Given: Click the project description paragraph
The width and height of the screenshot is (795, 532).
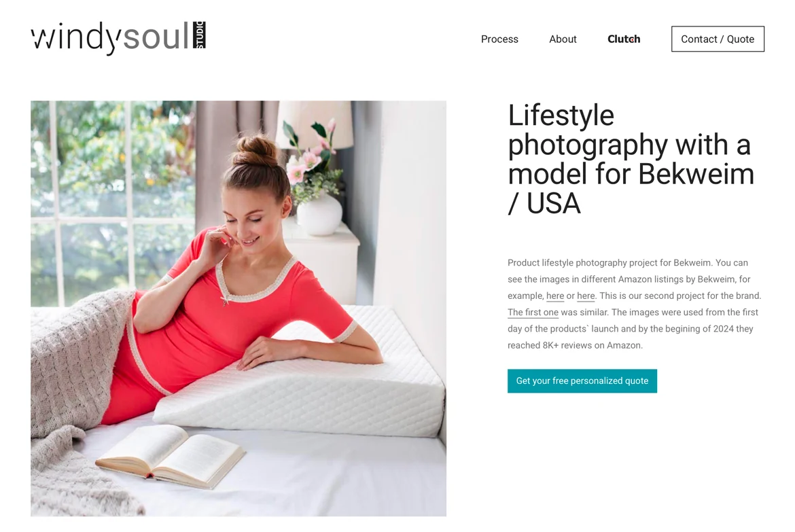Looking at the screenshot, I should click(634, 304).
